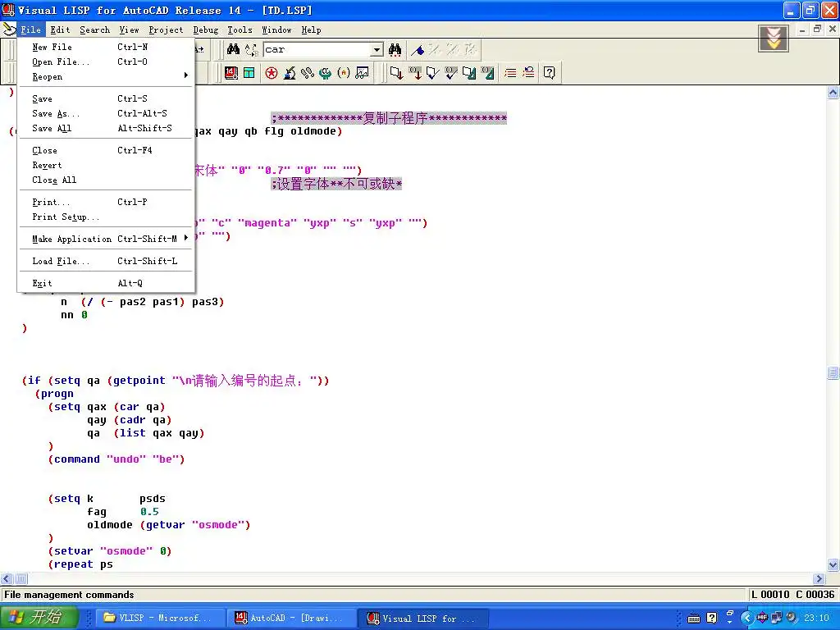Toggle bookmark with the blue flag icon

click(418, 50)
